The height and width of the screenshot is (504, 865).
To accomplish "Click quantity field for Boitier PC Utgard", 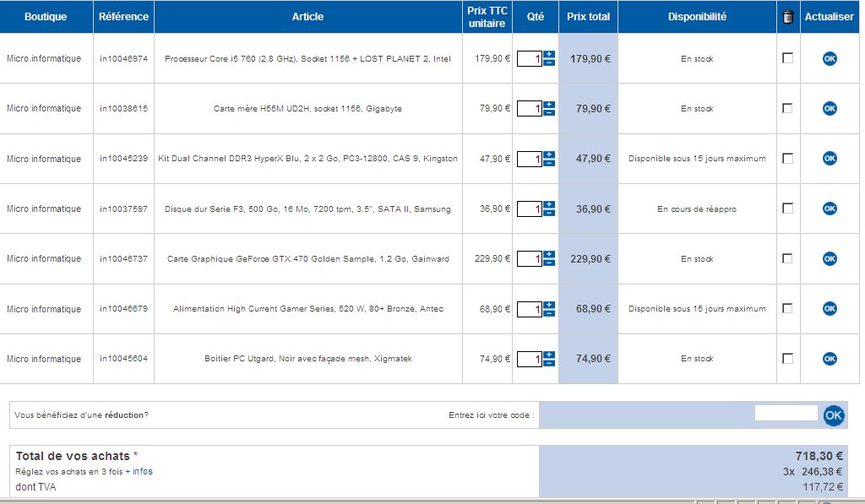I will pyautogui.click(x=530, y=359).
